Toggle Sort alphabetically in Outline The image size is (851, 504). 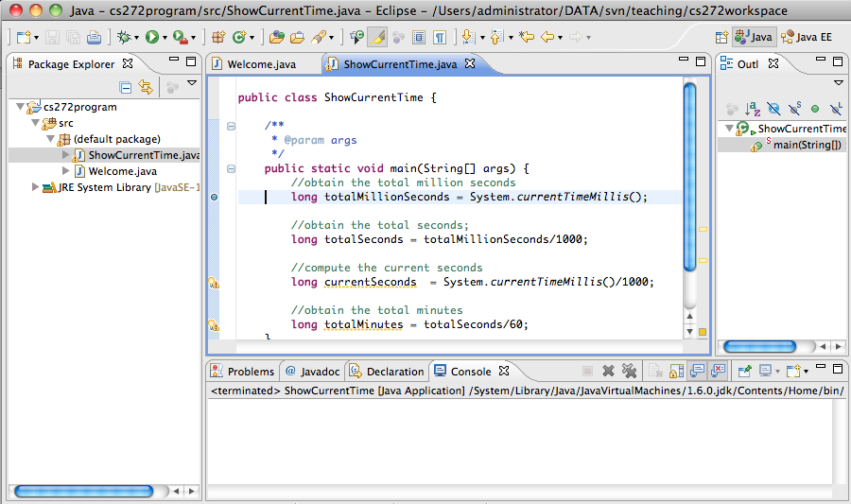(753, 109)
